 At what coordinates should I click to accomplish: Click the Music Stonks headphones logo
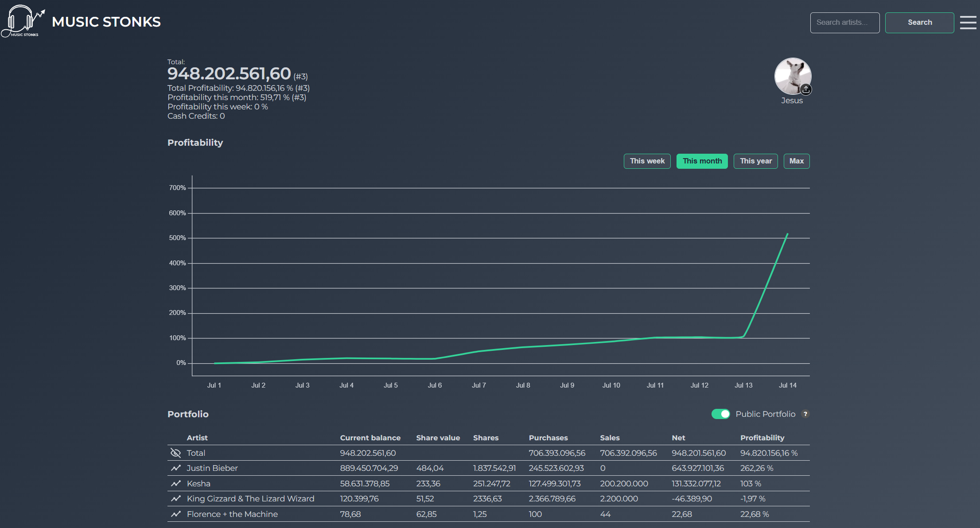click(23, 21)
